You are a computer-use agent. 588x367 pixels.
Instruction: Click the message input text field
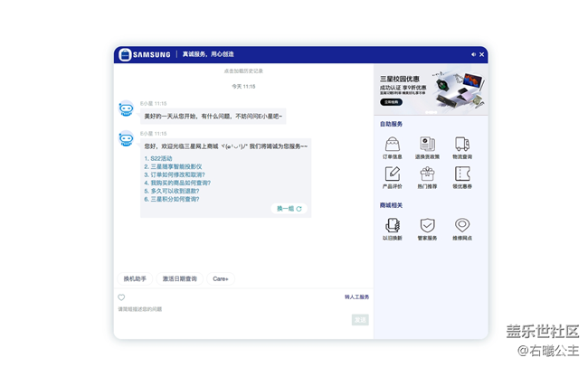(x=231, y=310)
